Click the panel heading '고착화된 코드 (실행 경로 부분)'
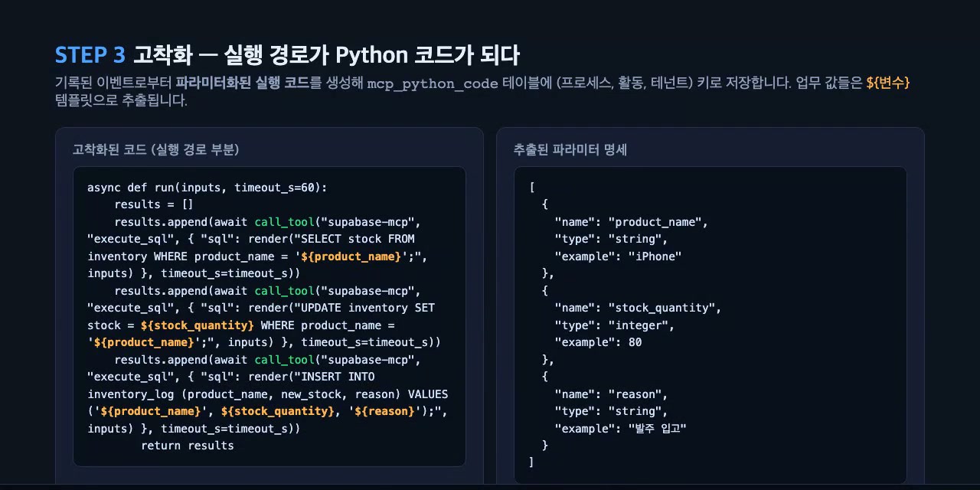 click(x=155, y=149)
